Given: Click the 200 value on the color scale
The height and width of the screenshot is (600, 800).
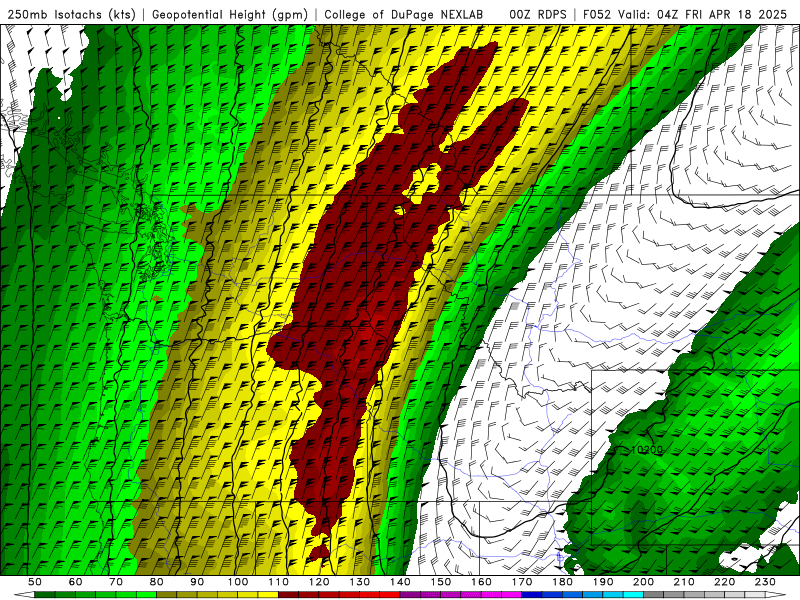Looking at the screenshot, I should tap(644, 582).
